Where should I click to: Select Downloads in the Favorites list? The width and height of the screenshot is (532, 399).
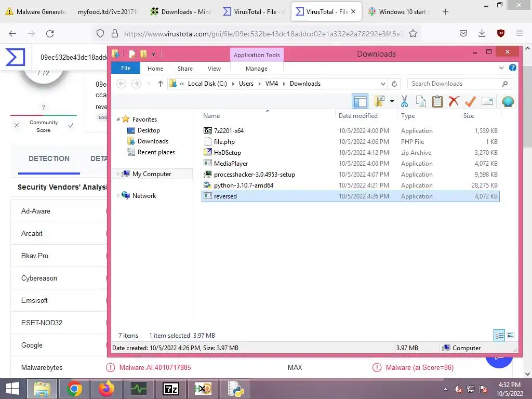(x=153, y=141)
